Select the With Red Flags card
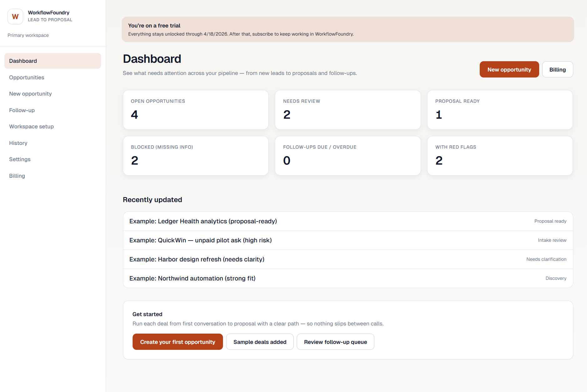Viewport: 587px width, 392px height. (x=499, y=156)
